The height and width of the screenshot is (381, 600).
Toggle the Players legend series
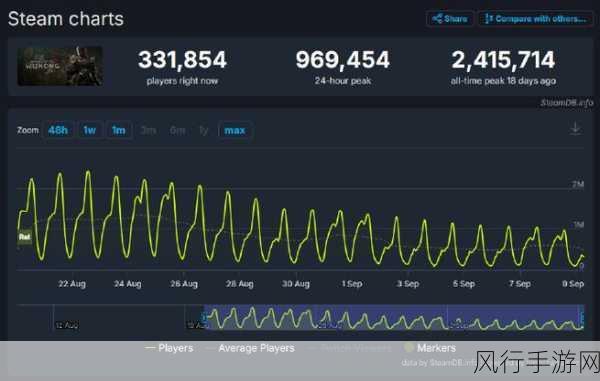pos(169,348)
